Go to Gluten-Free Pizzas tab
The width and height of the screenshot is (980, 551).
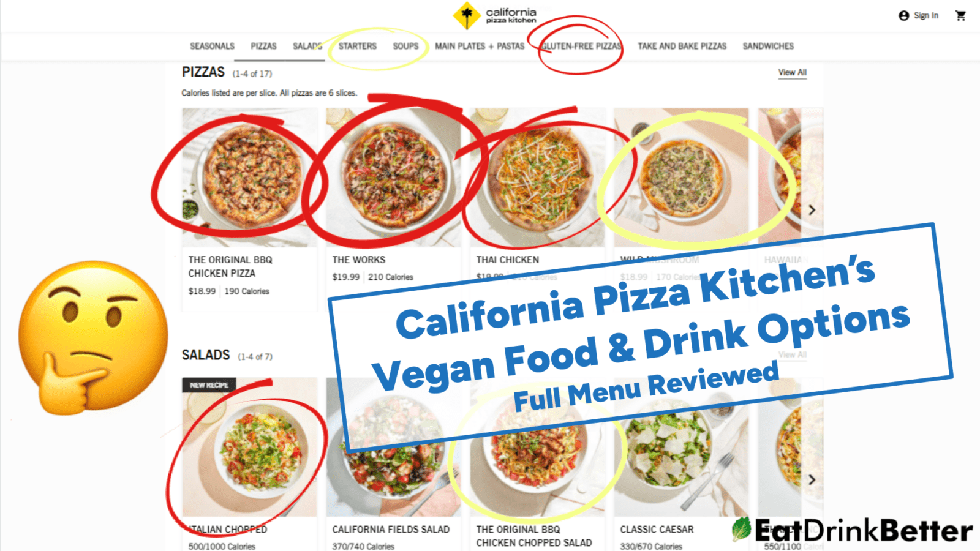pyautogui.click(x=581, y=46)
